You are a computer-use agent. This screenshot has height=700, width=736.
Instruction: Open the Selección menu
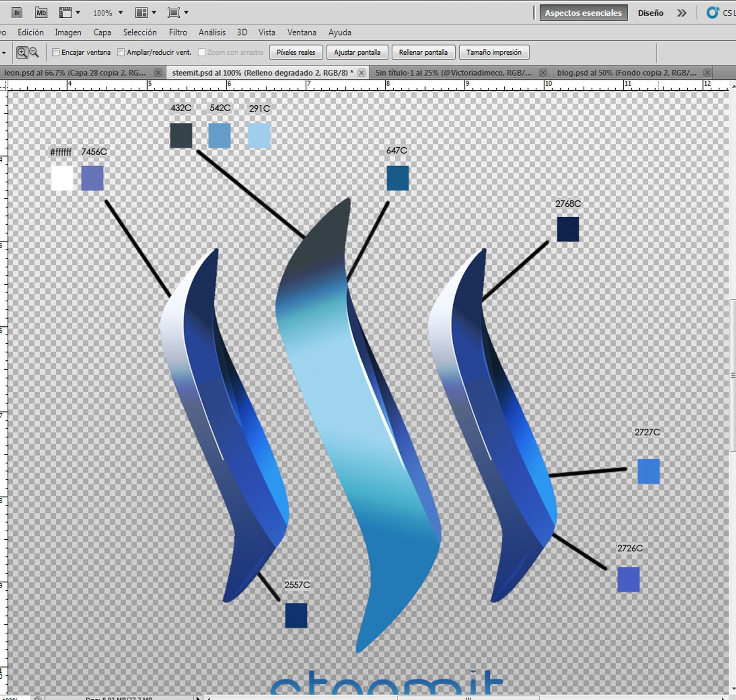140,32
